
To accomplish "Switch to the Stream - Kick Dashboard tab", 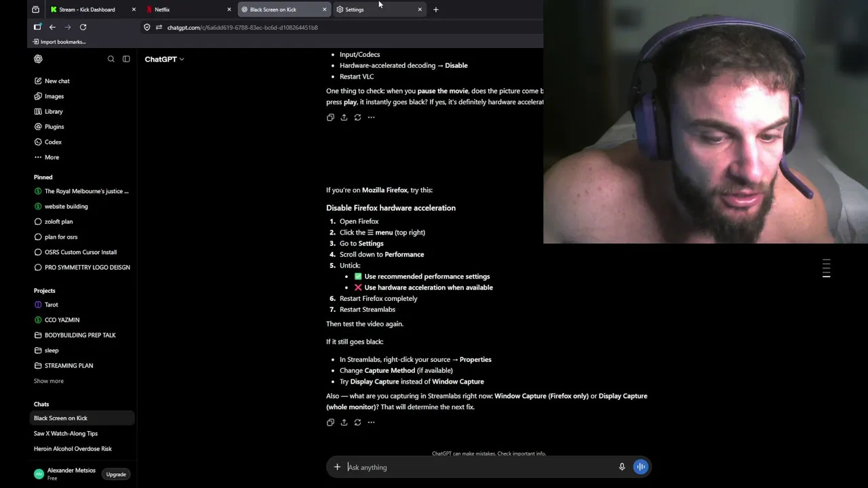I will 94,9.
